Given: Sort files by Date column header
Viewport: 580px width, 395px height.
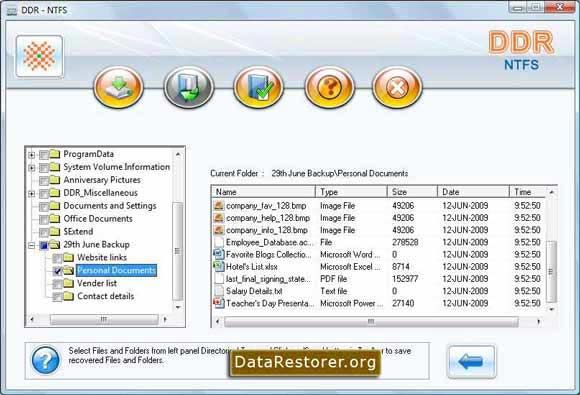Looking at the screenshot, I should (473, 192).
